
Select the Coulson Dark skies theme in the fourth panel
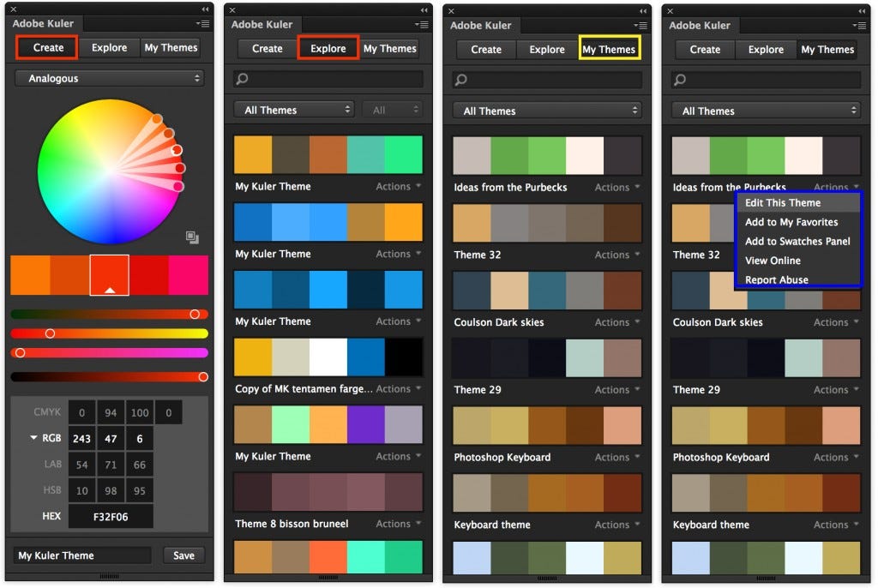766,291
